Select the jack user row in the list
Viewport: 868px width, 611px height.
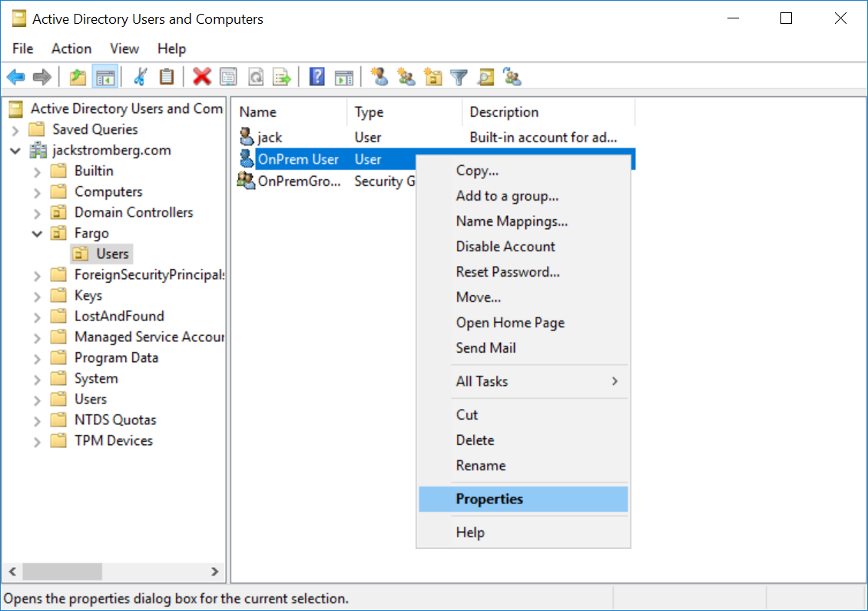pyautogui.click(x=435, y=138)
